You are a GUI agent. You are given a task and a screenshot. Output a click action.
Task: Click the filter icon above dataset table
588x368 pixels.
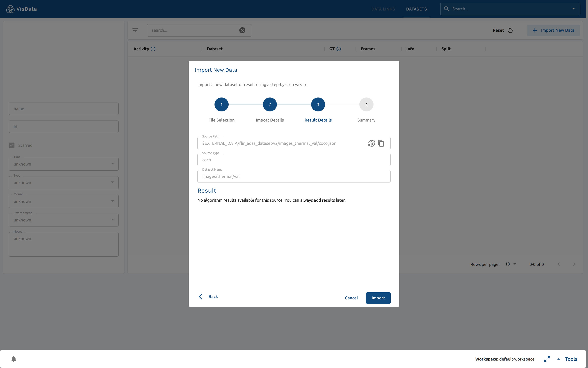(x=135, y=30)
